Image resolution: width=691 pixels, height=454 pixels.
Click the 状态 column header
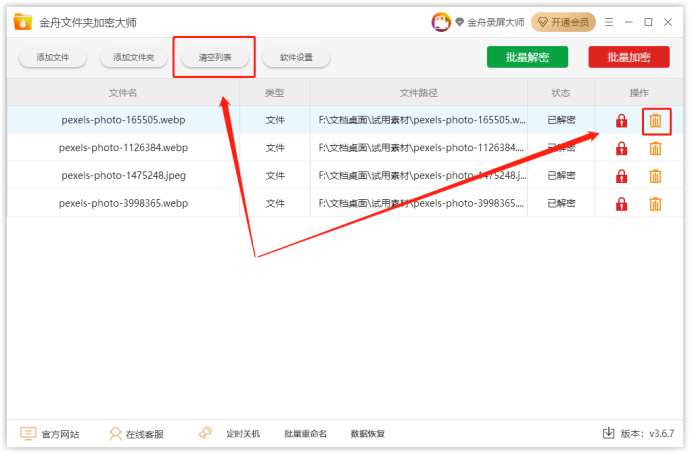(x=561, y=93)
